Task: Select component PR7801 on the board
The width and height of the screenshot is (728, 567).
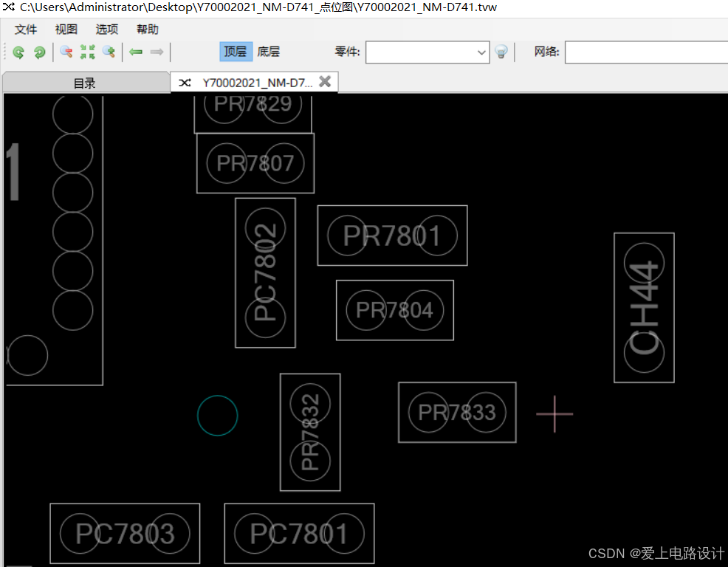Action: point(392,236)
